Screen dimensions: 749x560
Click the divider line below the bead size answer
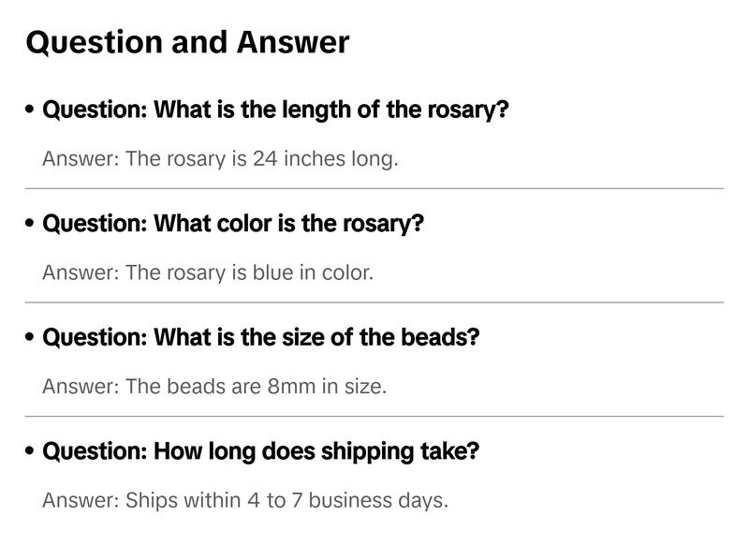point(374,416)
